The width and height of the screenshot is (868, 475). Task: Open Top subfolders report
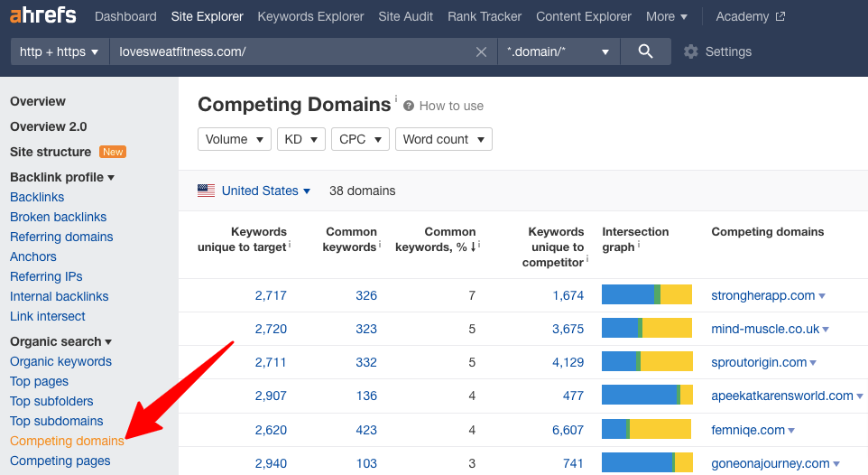click(x=51, y=401)
